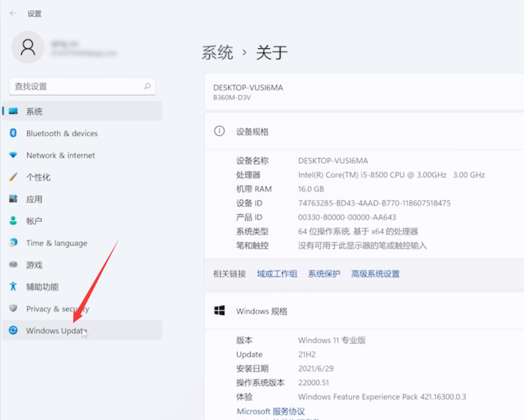Open Network & internet settings
Image resolution: width=524 pixels, height=420 pixels.
point(82,155)
